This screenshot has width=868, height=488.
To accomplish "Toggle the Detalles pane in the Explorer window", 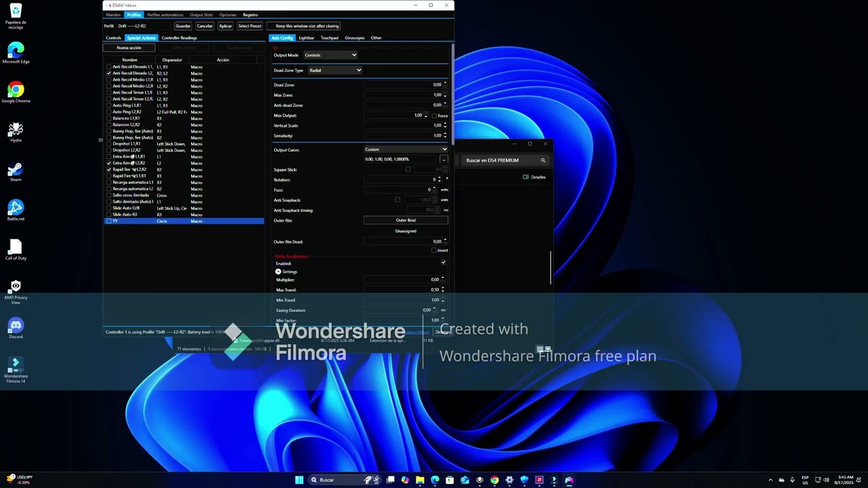I will 534,177.
